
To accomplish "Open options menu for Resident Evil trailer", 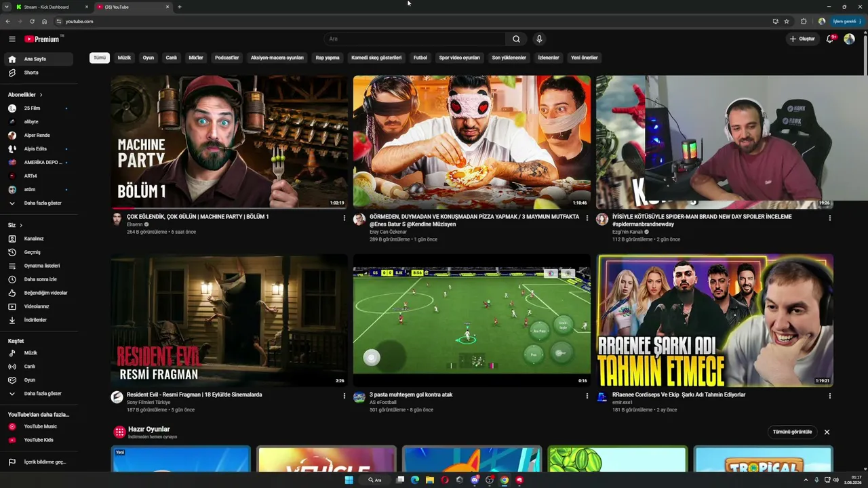I will pyautogui.click(x=344, y=396).
